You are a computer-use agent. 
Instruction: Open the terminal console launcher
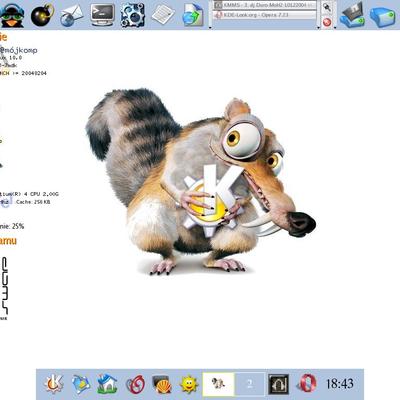click(x=102, y=15)
